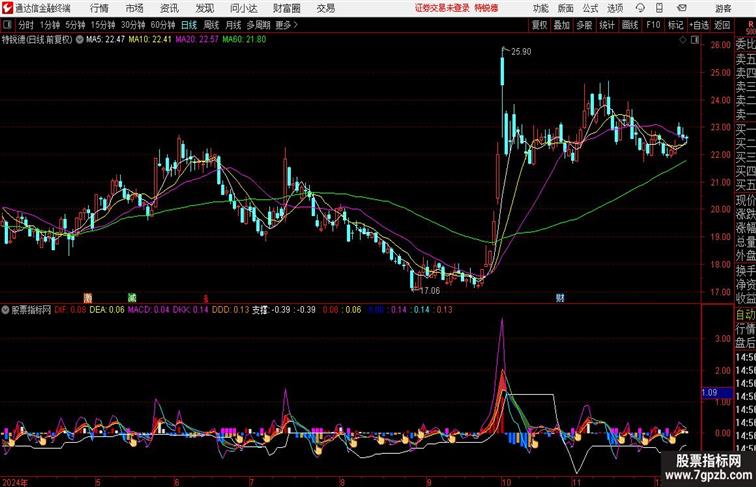The width and height of the screenshot is (756, 487).
Task: Open the 问小达 menu
Action: tap(243, 8)
